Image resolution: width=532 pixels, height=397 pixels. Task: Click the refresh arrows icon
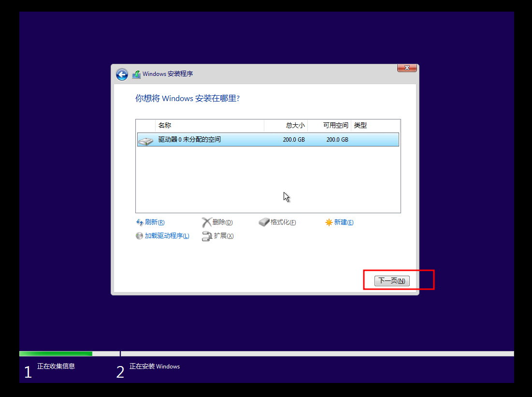coord(140,222)
